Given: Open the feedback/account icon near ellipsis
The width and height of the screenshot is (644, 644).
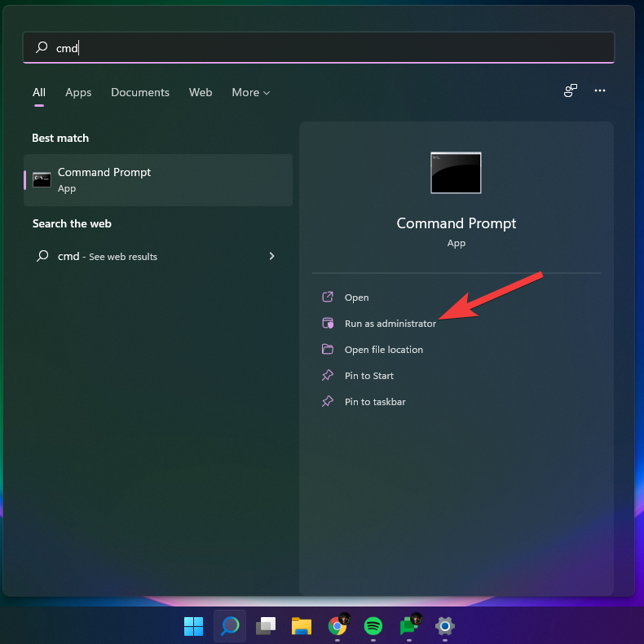Looking at the screenshot, I should pos(570,90).
